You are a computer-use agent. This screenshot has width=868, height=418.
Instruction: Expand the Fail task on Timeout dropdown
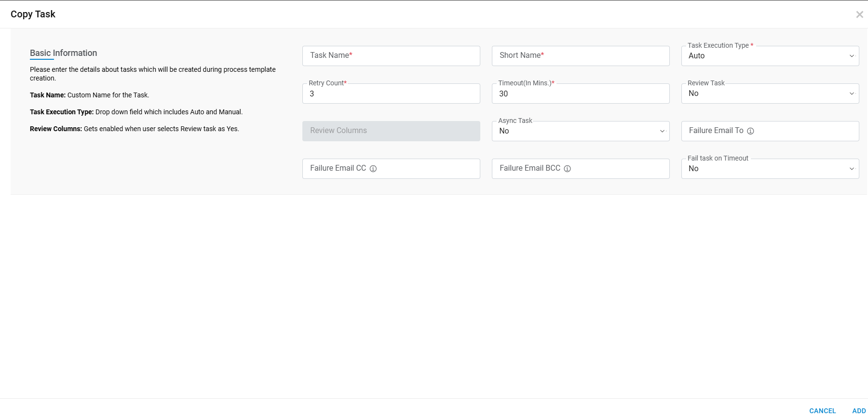point(770,169)
